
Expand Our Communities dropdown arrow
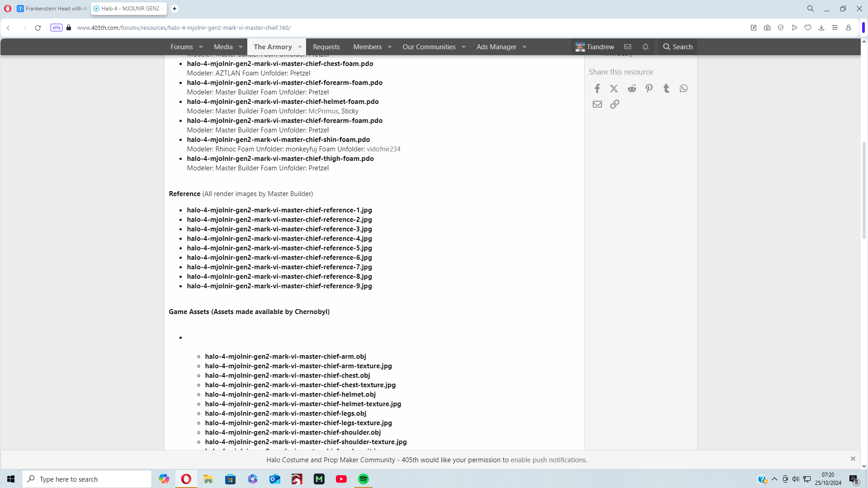click(463, 47)
